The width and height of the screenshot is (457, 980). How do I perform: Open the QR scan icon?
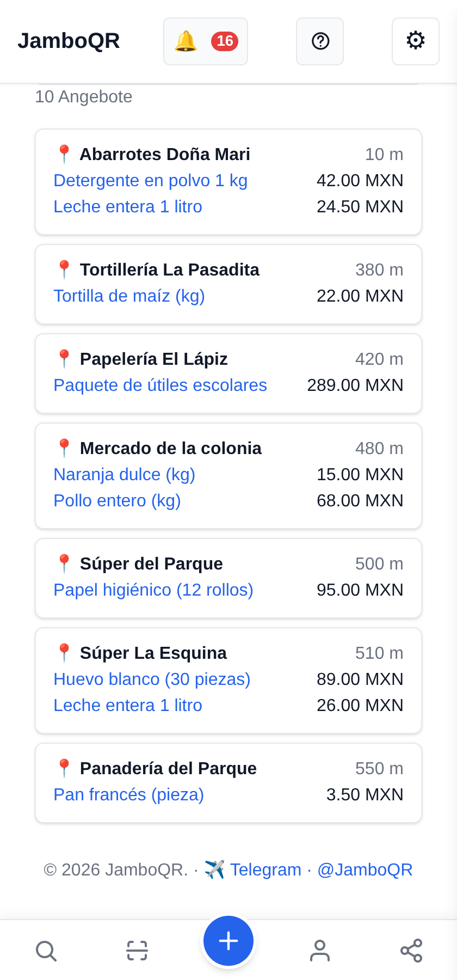point(137,951)
